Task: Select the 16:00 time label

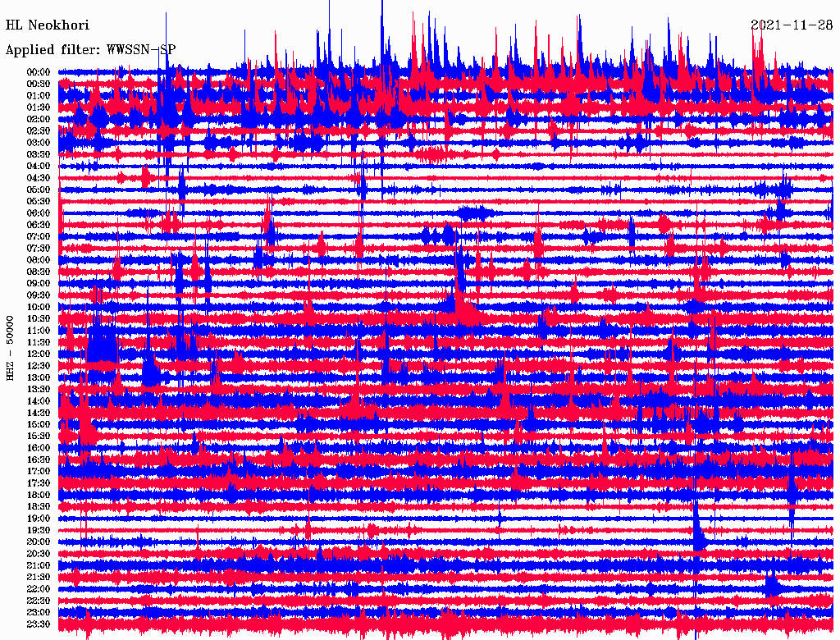Action: tap(39, 448)
